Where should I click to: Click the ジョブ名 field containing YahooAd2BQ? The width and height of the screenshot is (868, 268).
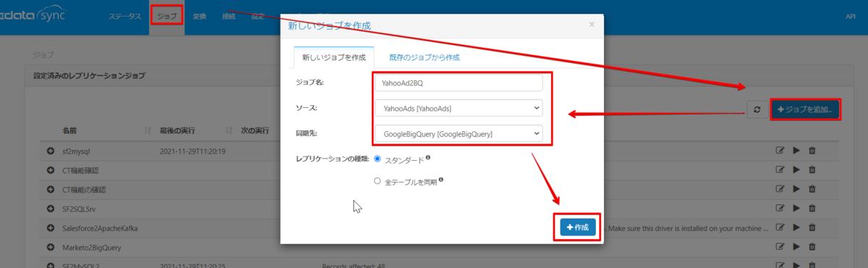tap(459, 83)
